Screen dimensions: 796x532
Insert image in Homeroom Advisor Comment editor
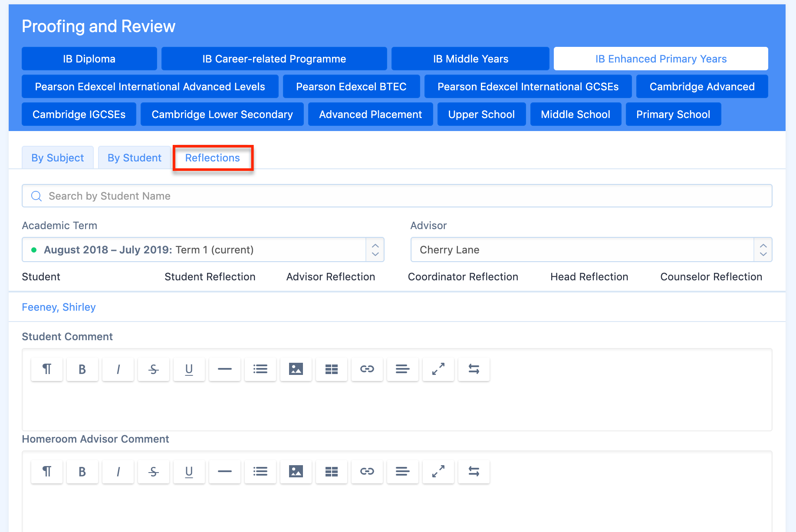296,472
